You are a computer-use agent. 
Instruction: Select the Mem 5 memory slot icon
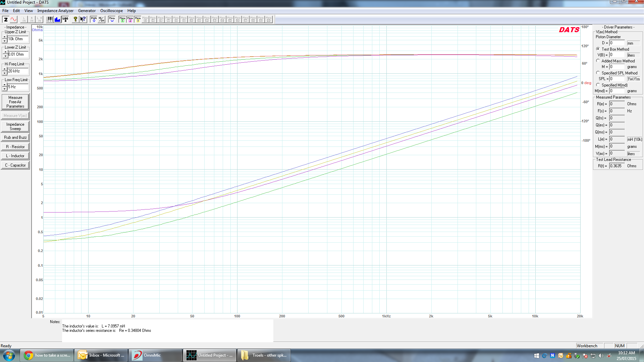153,19
